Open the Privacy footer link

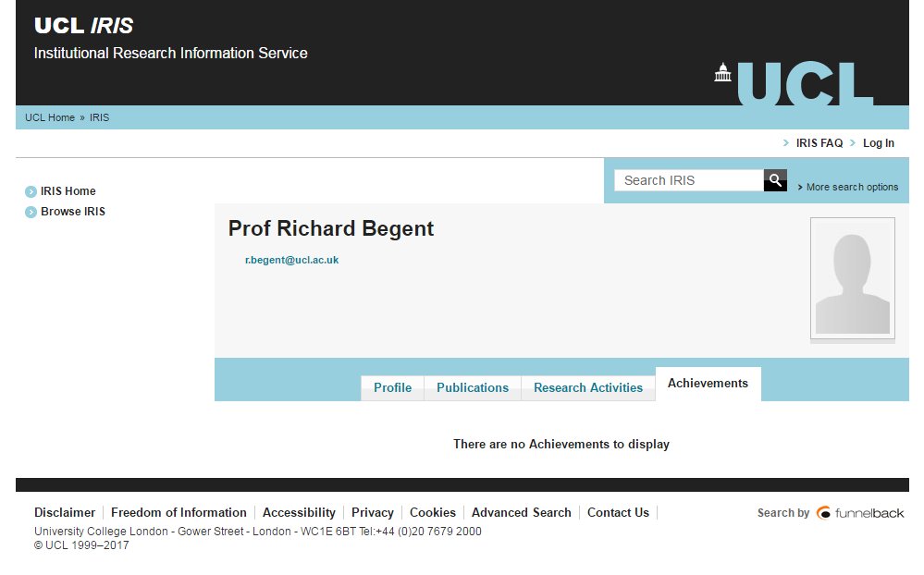click(373, 512)
